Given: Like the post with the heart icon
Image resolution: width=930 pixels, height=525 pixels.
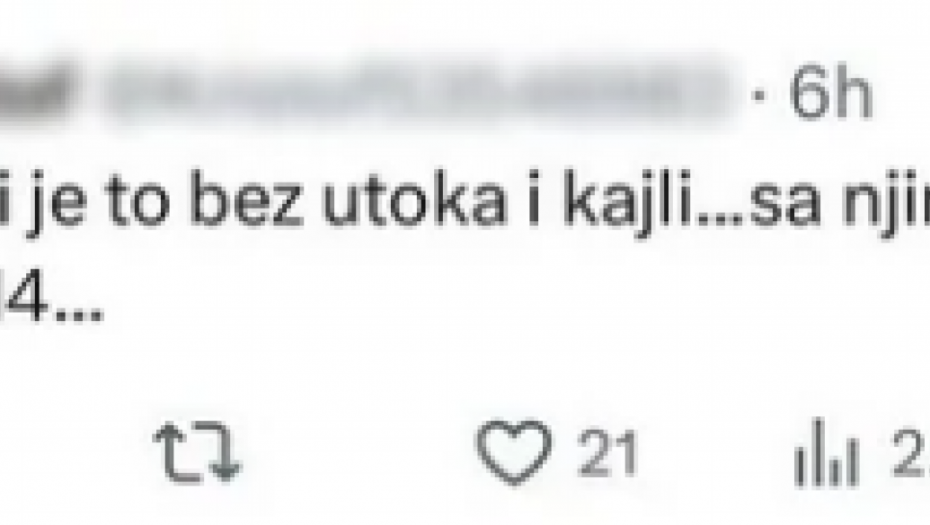Looking at the screenshot, I should tap(514, 451).
